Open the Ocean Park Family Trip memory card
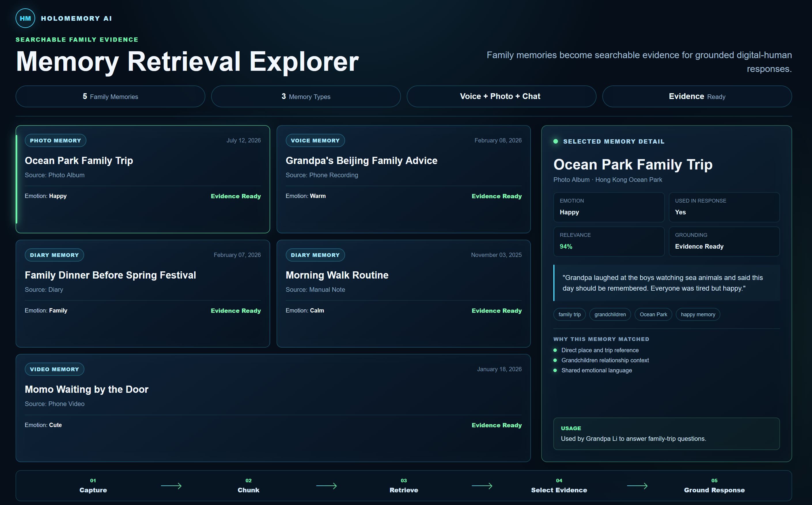Screen dimensions: 812x505 [143, 179]
